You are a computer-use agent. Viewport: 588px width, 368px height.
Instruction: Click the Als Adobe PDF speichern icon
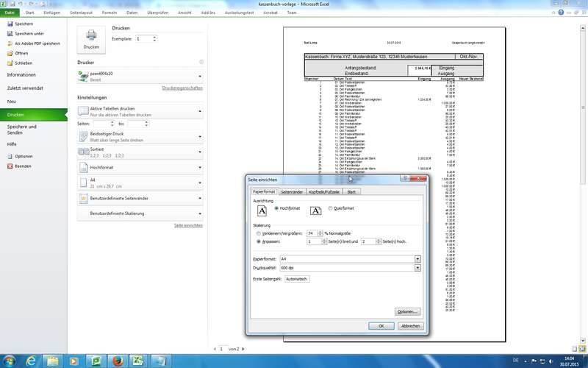(x=10, y=43)
